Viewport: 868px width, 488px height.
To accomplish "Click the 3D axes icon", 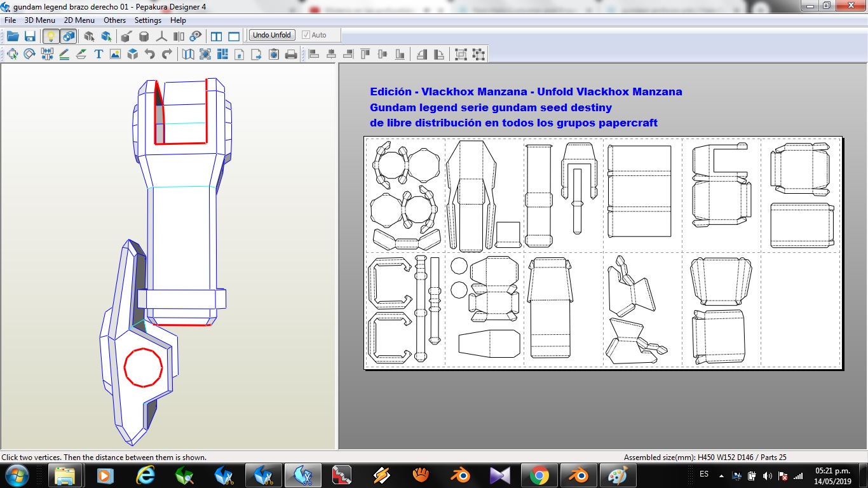I will tap(161, 36).
